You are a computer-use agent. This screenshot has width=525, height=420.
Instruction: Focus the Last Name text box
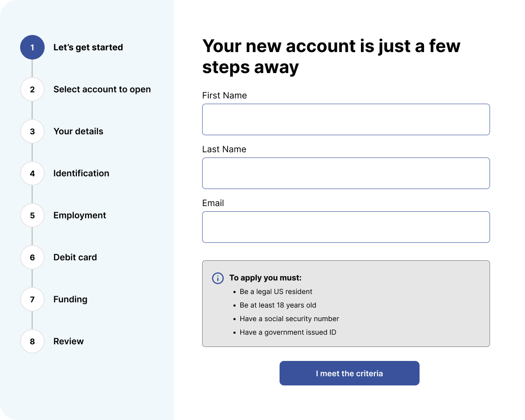(x=346, y=173)
